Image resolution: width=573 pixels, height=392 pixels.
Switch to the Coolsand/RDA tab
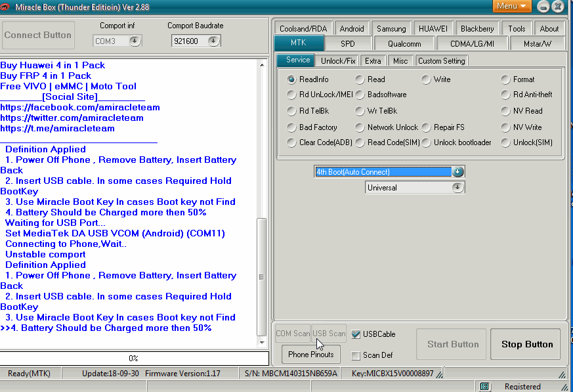[x=303, y=28]
